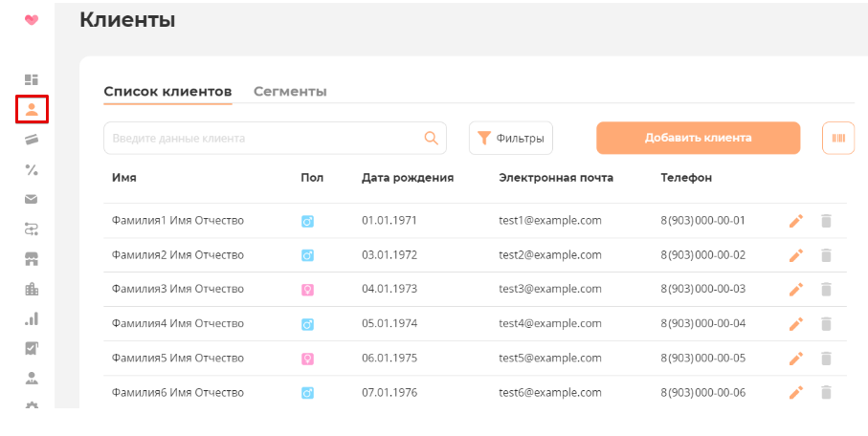The image size is (868, 436).
Task: Open the store shop icon in sidebar
Action: click(x=32, y=259)
